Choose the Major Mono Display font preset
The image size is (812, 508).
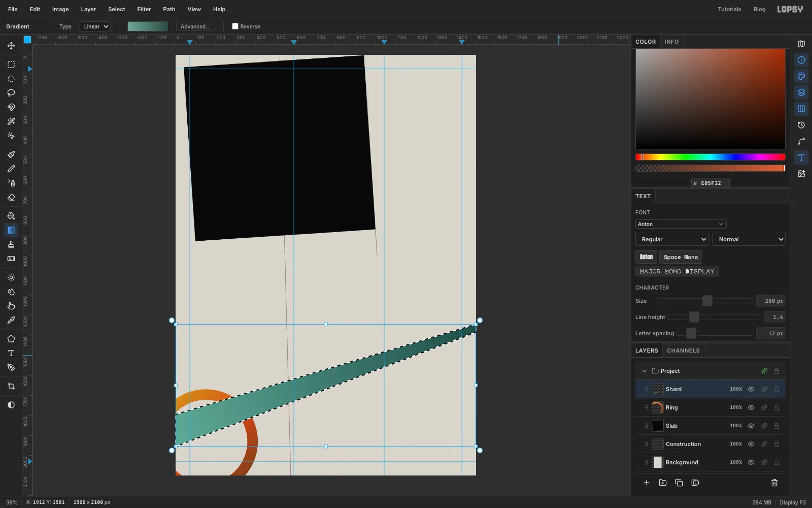pyautogui.click(x=677, y=271)
